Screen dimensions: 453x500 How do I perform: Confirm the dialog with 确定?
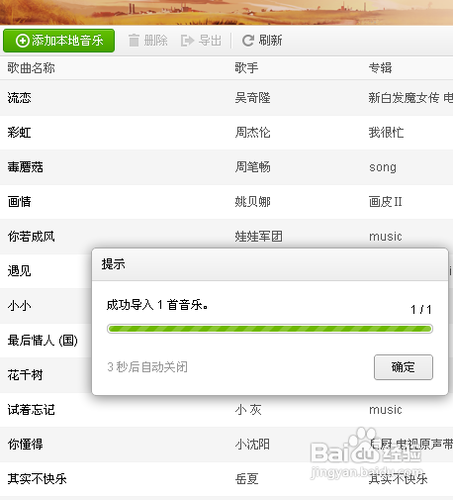pos(403,367)
